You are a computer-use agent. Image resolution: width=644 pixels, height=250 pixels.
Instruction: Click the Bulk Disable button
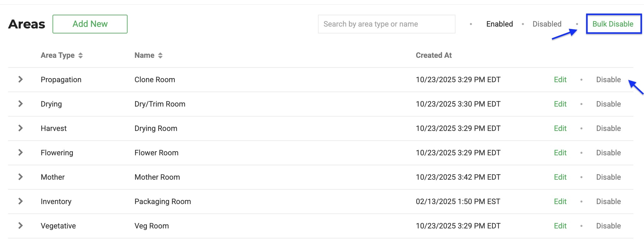pyautogui.click(x=613, y=24)
